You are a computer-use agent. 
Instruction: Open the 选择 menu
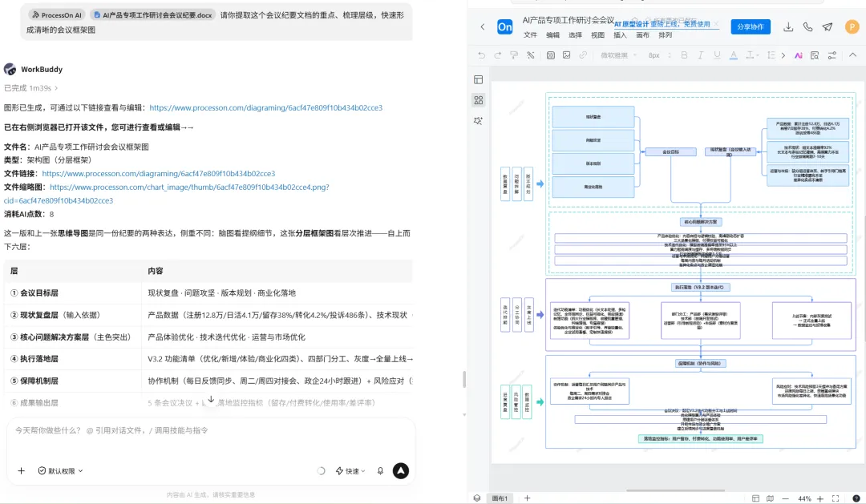point(576,34)
